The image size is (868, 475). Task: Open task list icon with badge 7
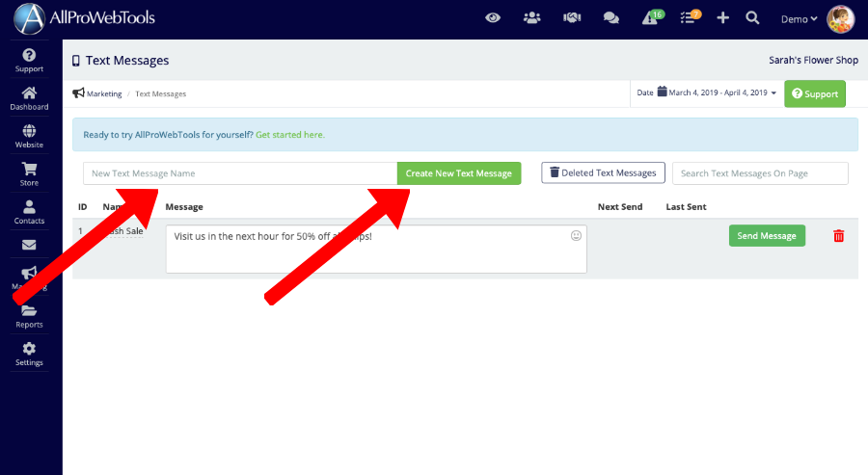tap(690, 17)
